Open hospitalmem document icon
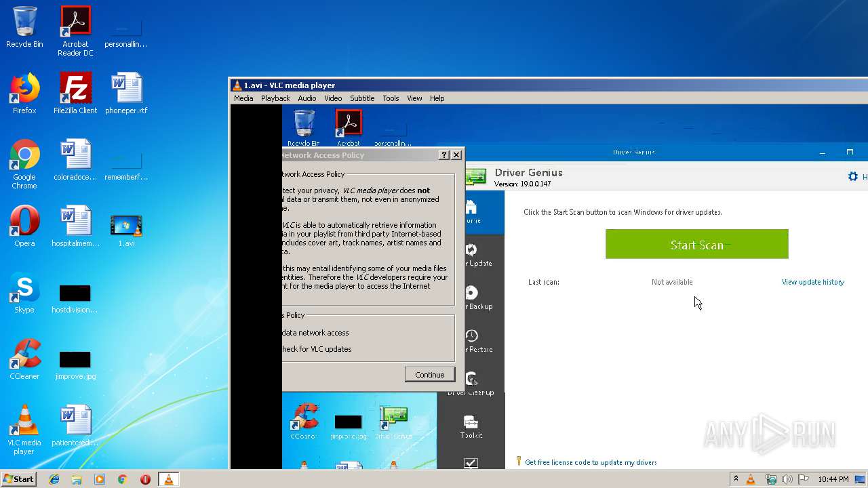The height and width of the screenshot is (488, 868). pos(75,226)
